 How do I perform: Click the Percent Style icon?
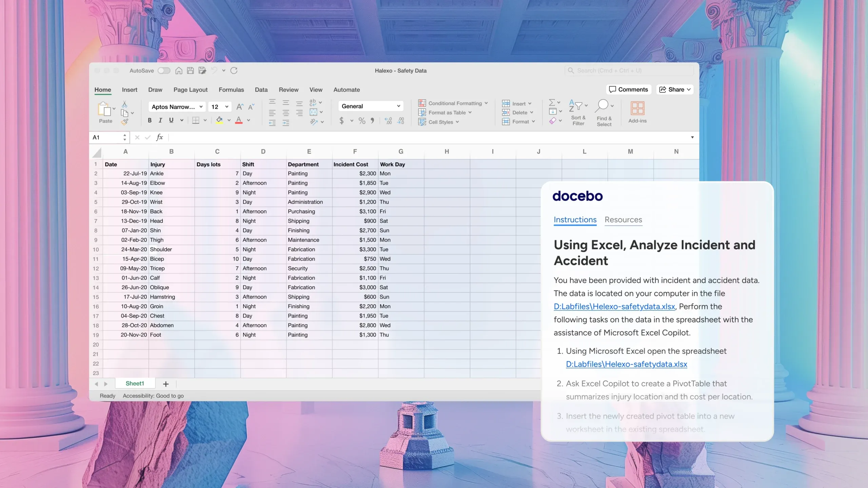tap(362, 121)
